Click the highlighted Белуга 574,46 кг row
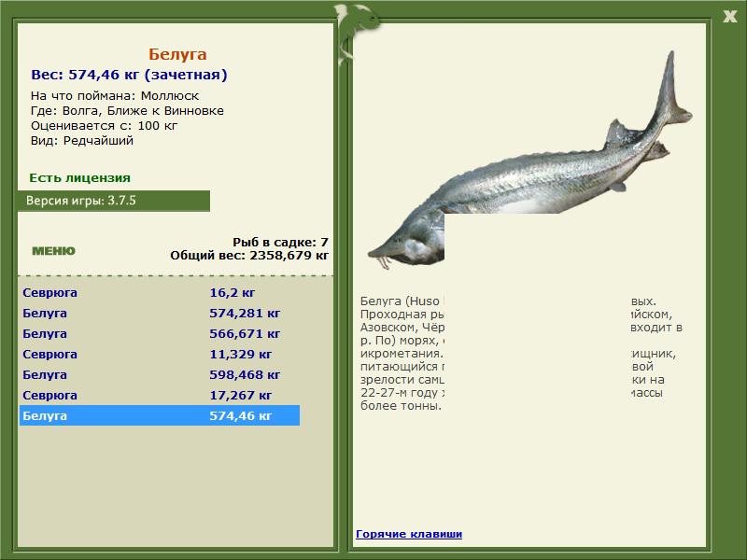This screenshot has width=747, height=560. pos(160,415)
